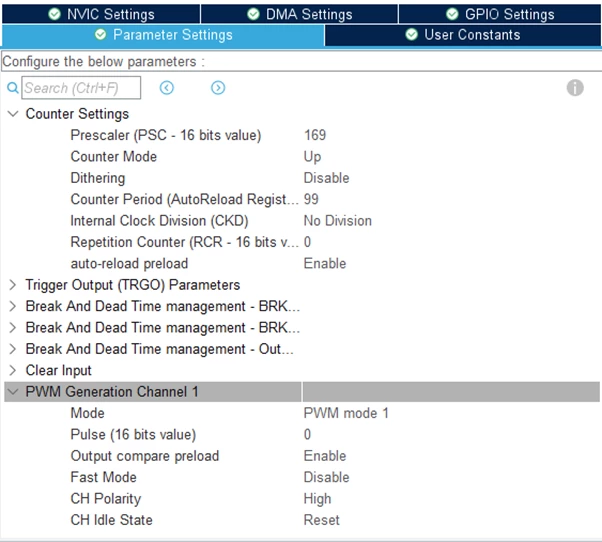This screenshot has height=542, width=602.
Task: Click the DMA Settings green check icon
Action: tap(253, 14)
